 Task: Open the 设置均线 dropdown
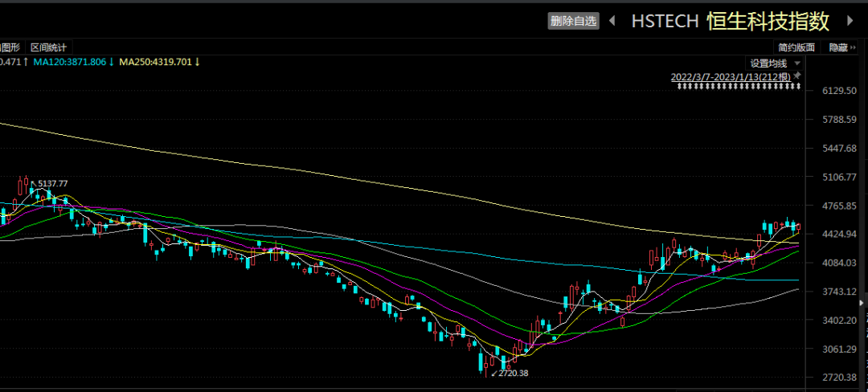768,63
